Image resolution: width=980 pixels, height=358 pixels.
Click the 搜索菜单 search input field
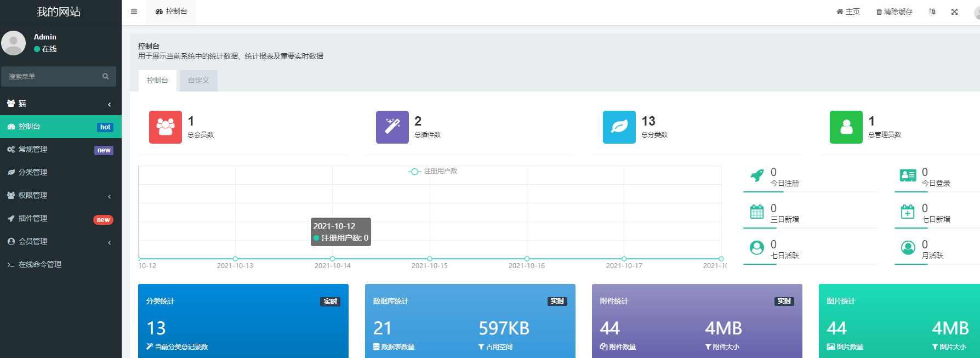coord(52,77)
